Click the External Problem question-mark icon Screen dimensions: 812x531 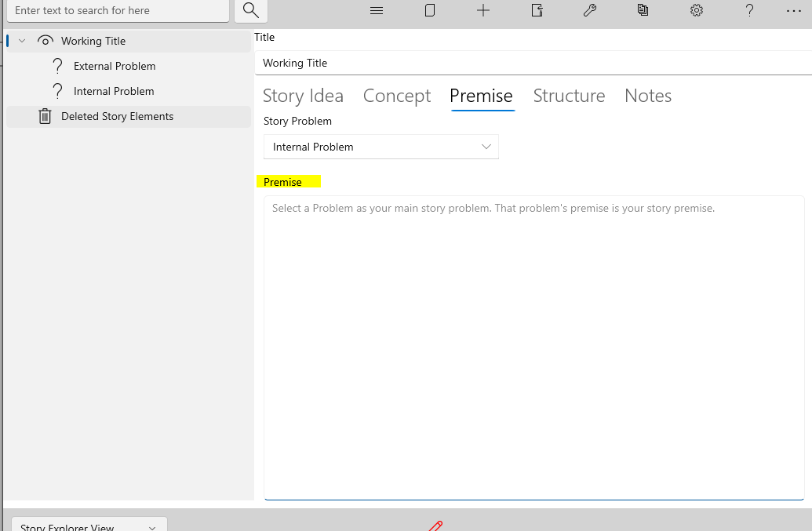tap(57, 66)
